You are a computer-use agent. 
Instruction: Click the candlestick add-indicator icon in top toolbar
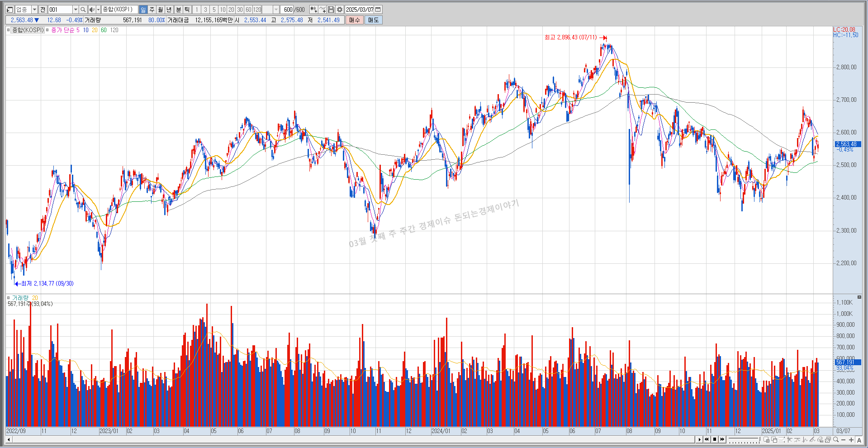coord(313,10)
